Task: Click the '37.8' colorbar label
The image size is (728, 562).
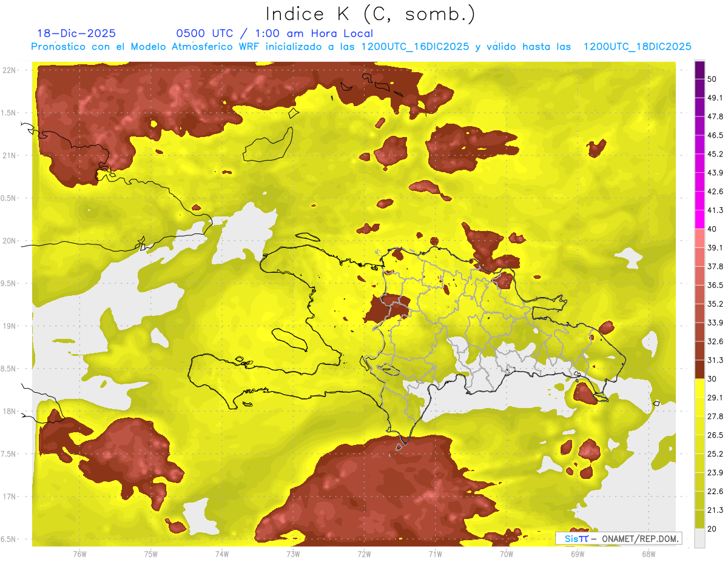Action: (x=715, y=266)
